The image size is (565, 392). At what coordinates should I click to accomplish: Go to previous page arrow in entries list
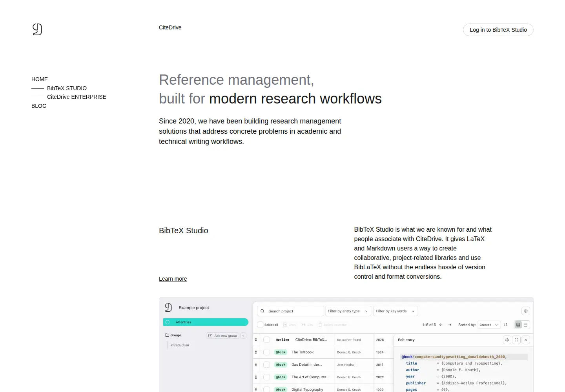tap(441, 325)
